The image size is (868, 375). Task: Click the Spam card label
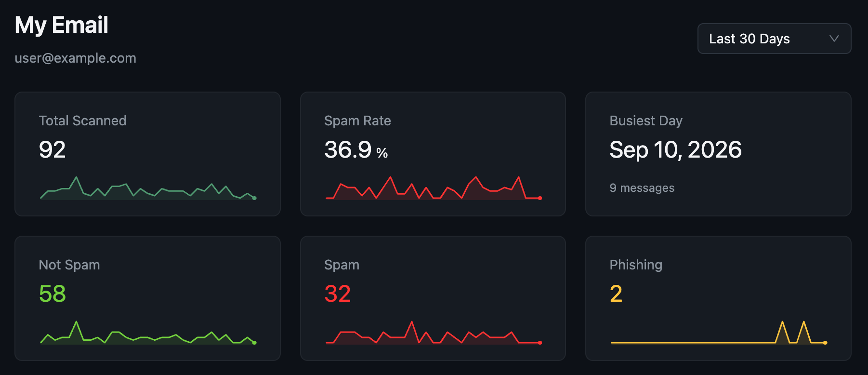click(x=342, y=265)
